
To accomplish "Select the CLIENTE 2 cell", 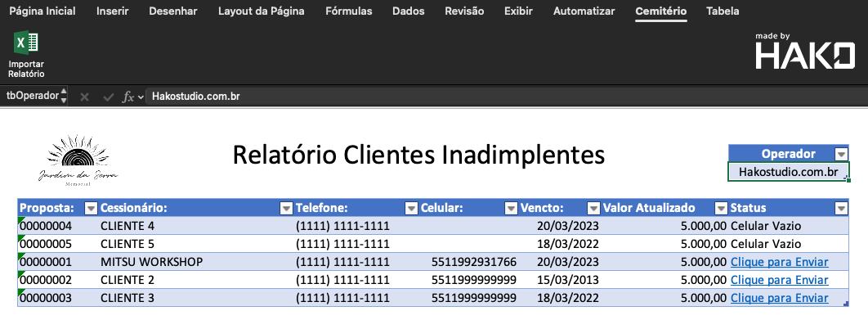I will coord(196,280).
